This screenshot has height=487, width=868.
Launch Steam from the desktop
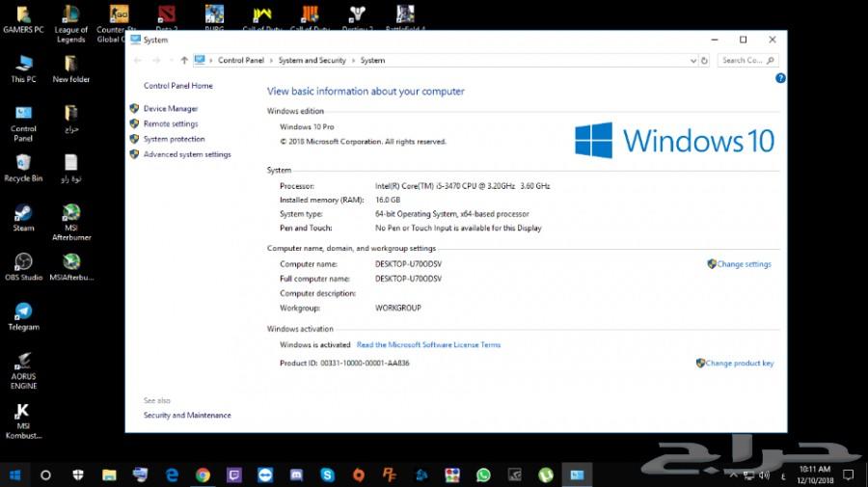point(23,218)
